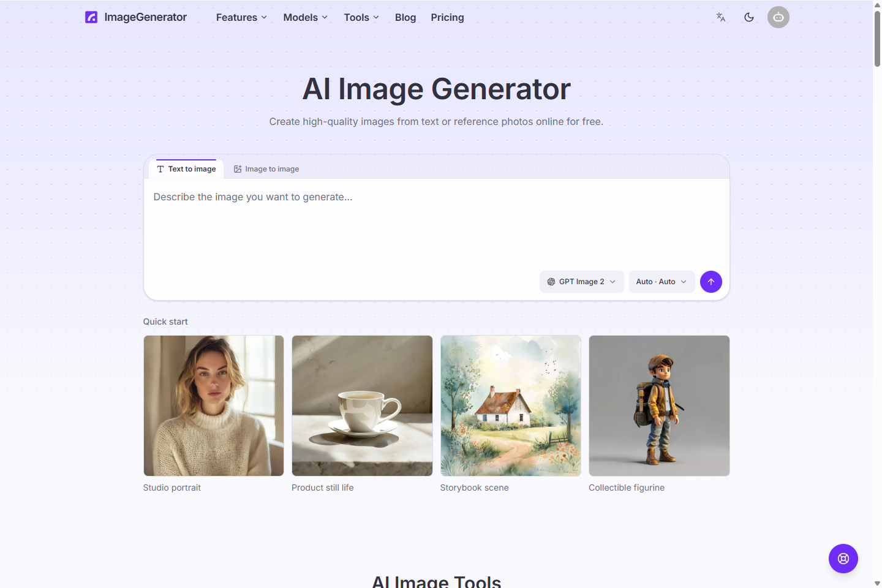Choose the Storybook scene thumbnail
Image resolution: width=882 pixels, height=588 pixels.
pos(511,405)
